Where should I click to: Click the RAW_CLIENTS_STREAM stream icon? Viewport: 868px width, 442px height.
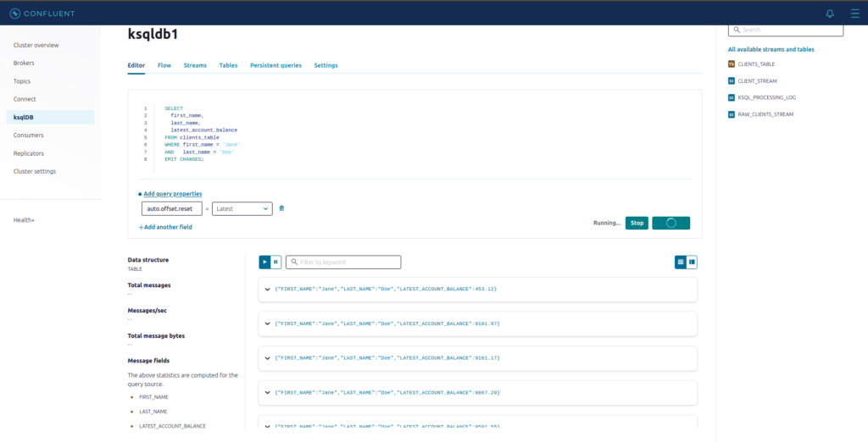732,113
